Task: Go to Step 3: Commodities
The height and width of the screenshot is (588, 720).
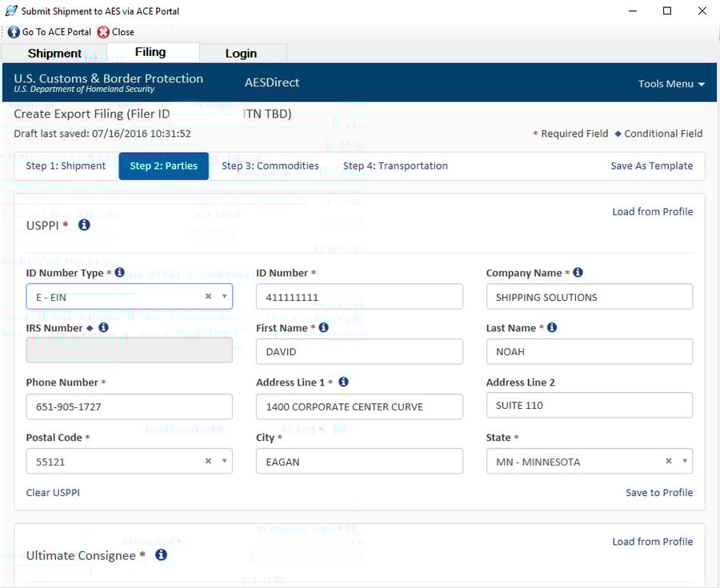Action: click(x=270, y=166)
